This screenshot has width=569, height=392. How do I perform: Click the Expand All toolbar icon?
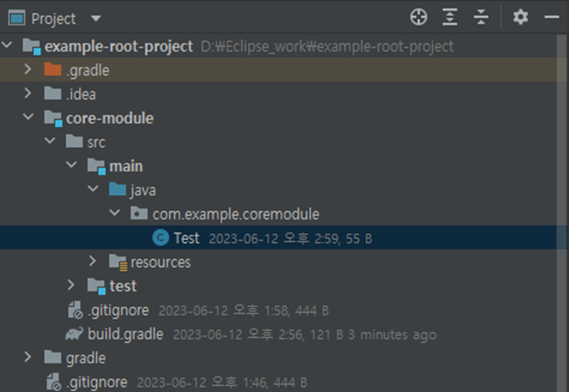coord(450,17)
